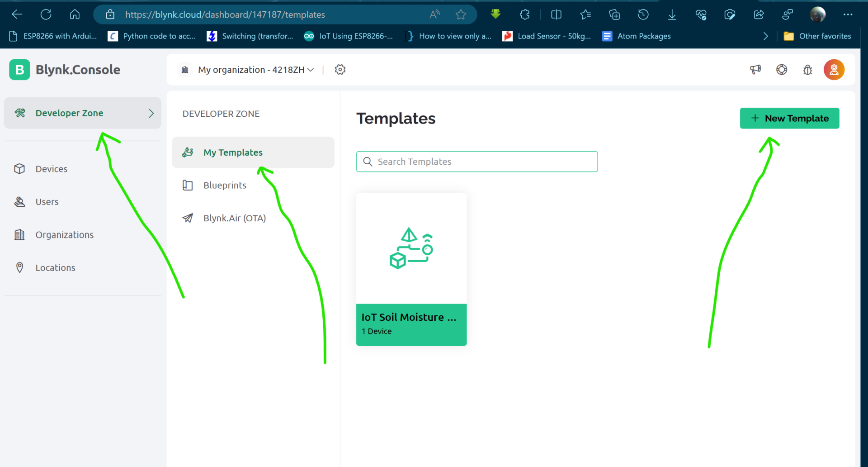Open the browser essentials heart icon
The image size is (868, 467).
click(x=701, y=14)
